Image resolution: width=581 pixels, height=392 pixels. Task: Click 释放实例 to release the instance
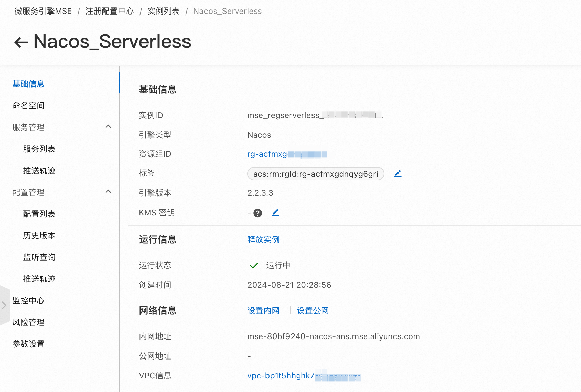[263, 239]
